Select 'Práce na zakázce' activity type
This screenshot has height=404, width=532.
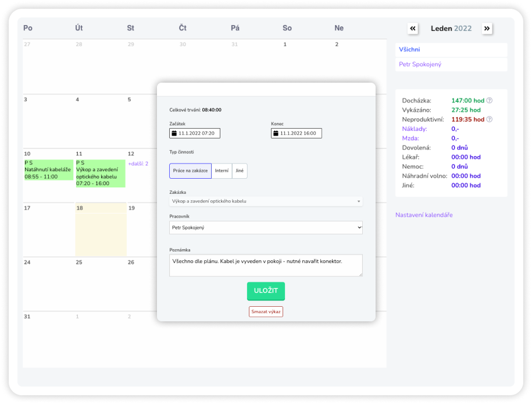190,171
